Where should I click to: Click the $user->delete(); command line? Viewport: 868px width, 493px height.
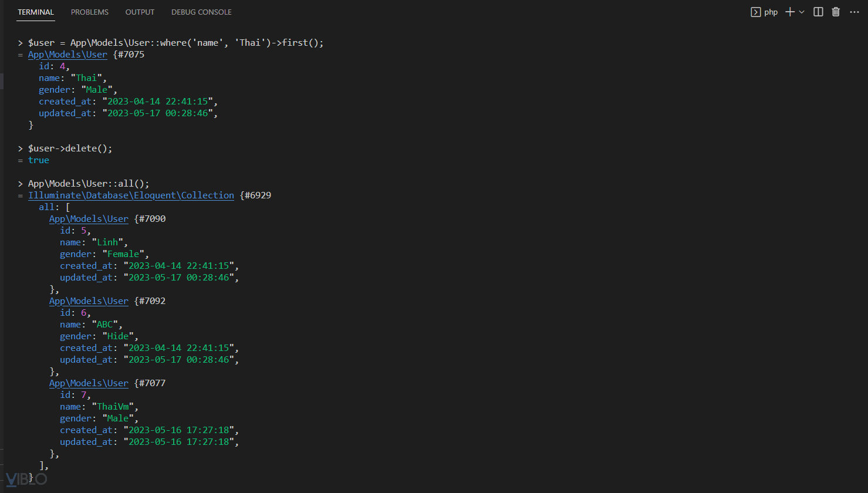70,148
